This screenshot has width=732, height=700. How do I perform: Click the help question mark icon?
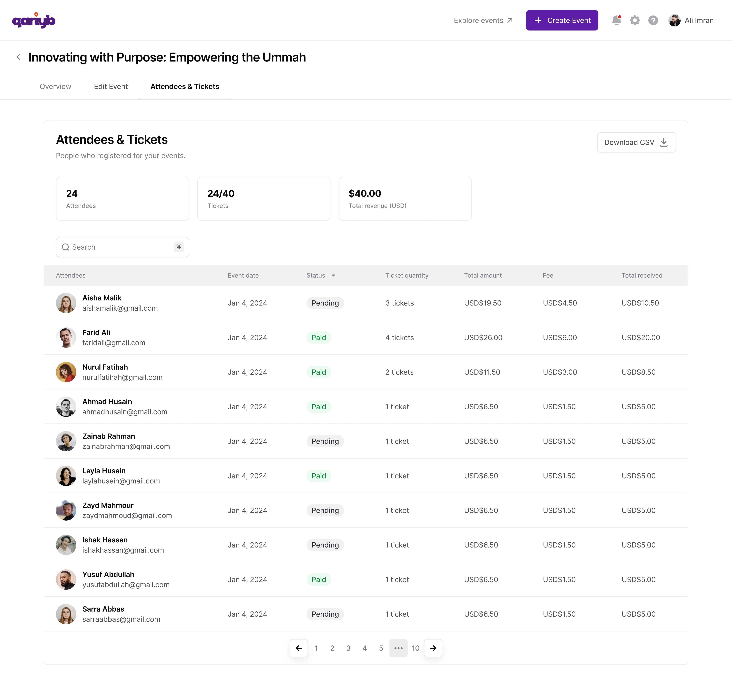(x=653, y=20)
